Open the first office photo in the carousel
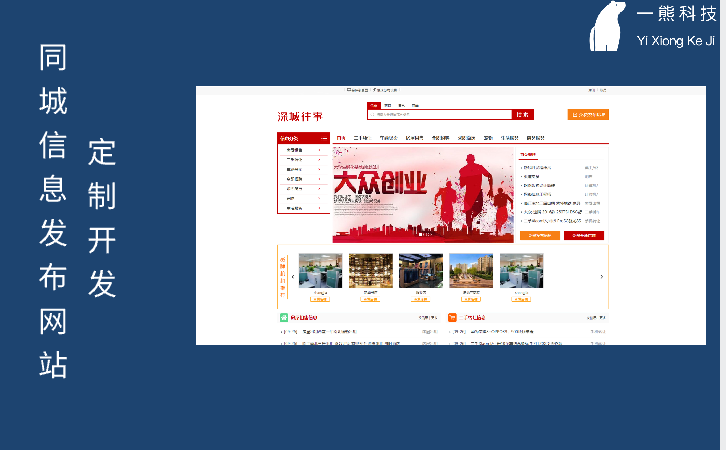Image resolution: width=726 pixels, height=450 pixels. (320, 271)
